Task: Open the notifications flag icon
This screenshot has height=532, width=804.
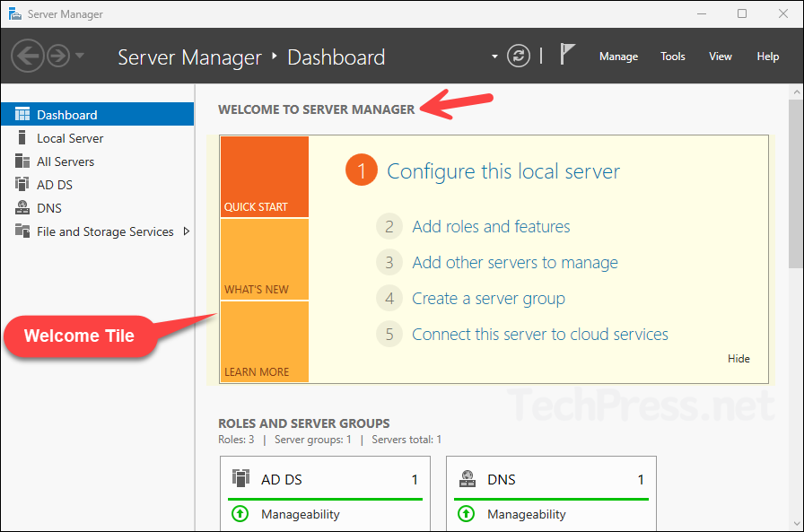Action: coord(568,54)
